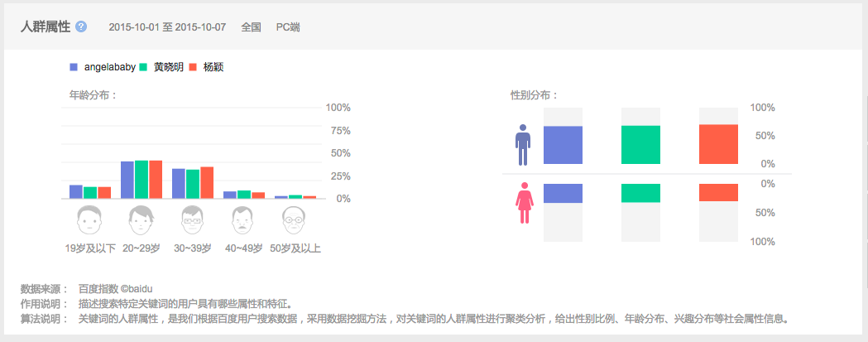Open the PC端 device selector
The height and width of the screenshot is (342, 868).
pyautogui.click(x=288, y=27)
